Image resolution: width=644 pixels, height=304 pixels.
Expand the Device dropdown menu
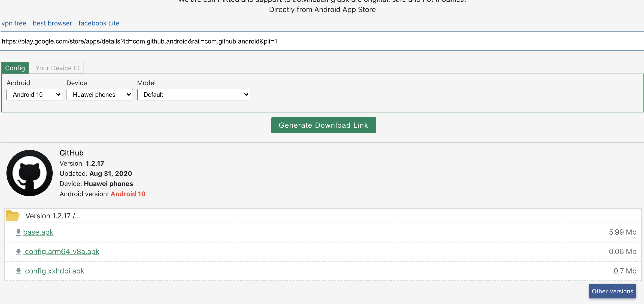point(100,94)
